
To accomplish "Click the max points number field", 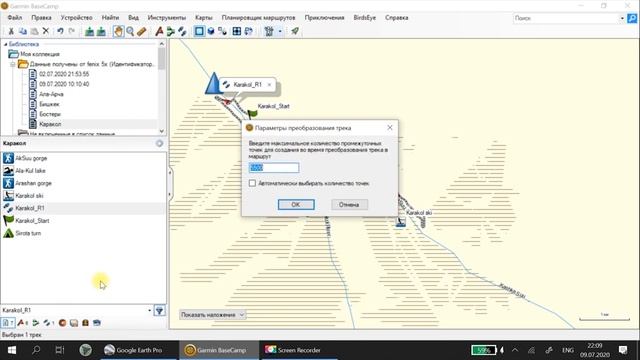I will click(x=274, y=168).
